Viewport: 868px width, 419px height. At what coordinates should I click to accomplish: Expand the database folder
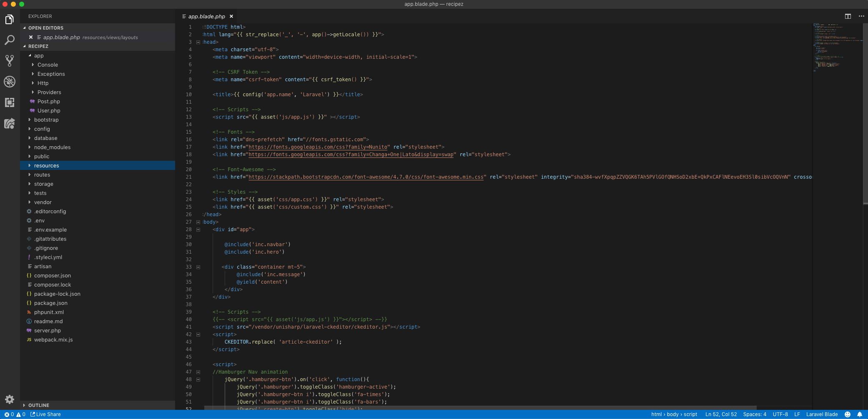98,138
